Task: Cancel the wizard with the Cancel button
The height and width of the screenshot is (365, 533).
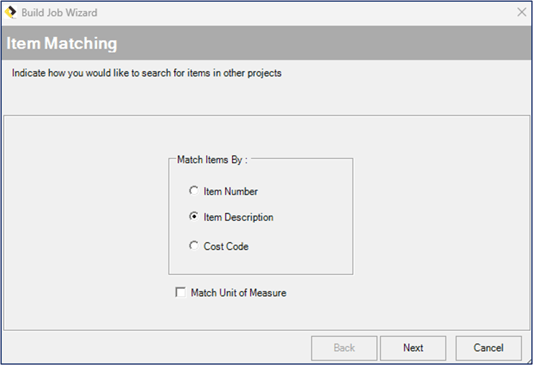Action: coord(488,348)
